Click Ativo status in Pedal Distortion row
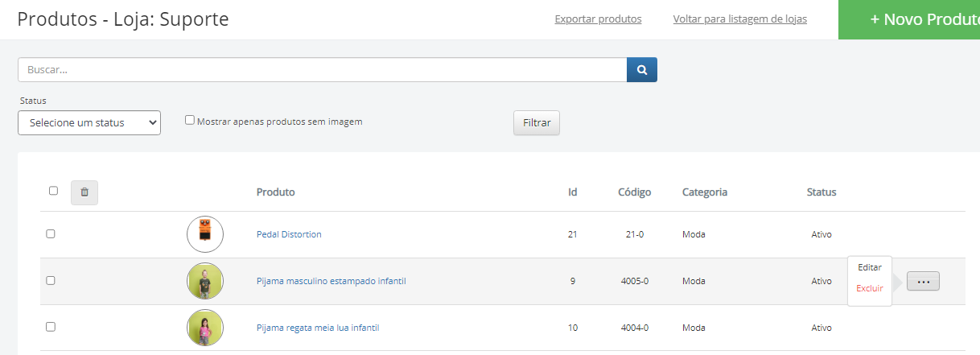This screenshot has height=355, width=980. pos(821,234)
